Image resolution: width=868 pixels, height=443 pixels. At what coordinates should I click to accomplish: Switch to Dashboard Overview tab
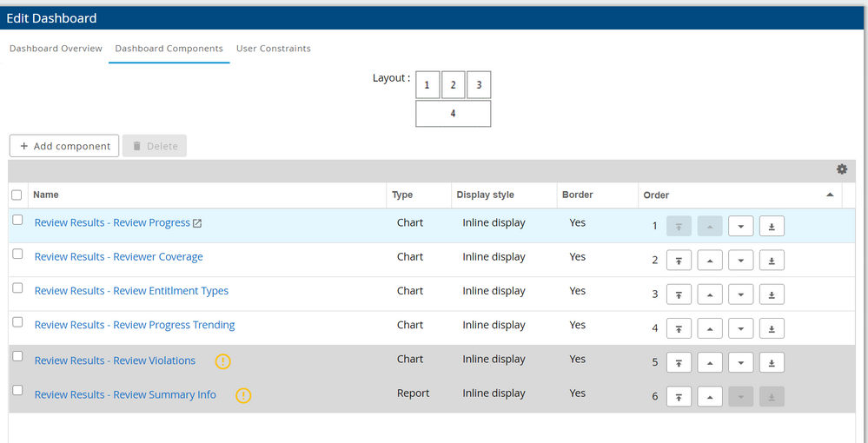pyautogui.click(x=56, y=49)
